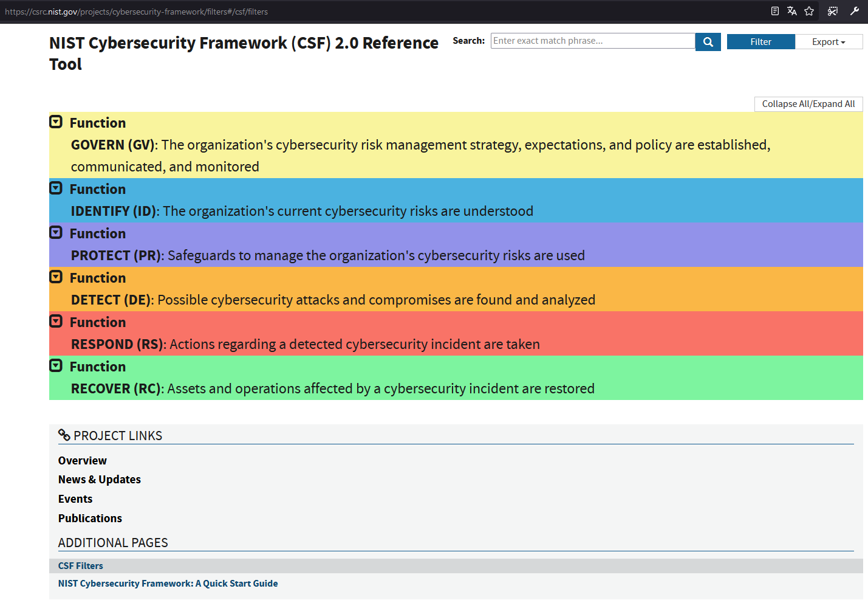Bookmark this page with the star icon
Viewport: 868px width, 600px height.
click(809, 11)
